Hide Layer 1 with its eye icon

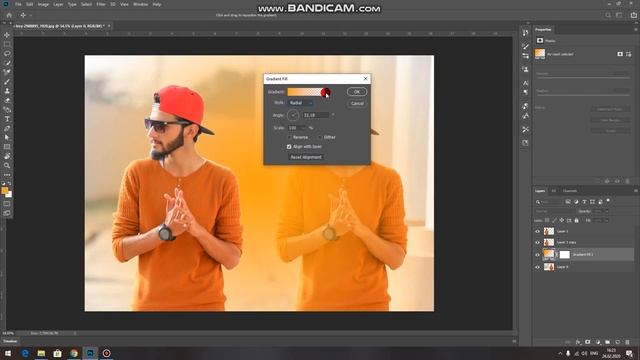pyautogui.click(x=538, y=231)
